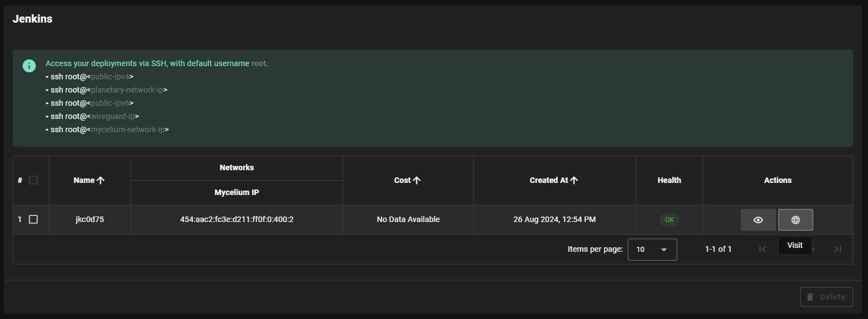
Task: Click the green info icon in the SSH banner
Action: click(x=29, y=66)
